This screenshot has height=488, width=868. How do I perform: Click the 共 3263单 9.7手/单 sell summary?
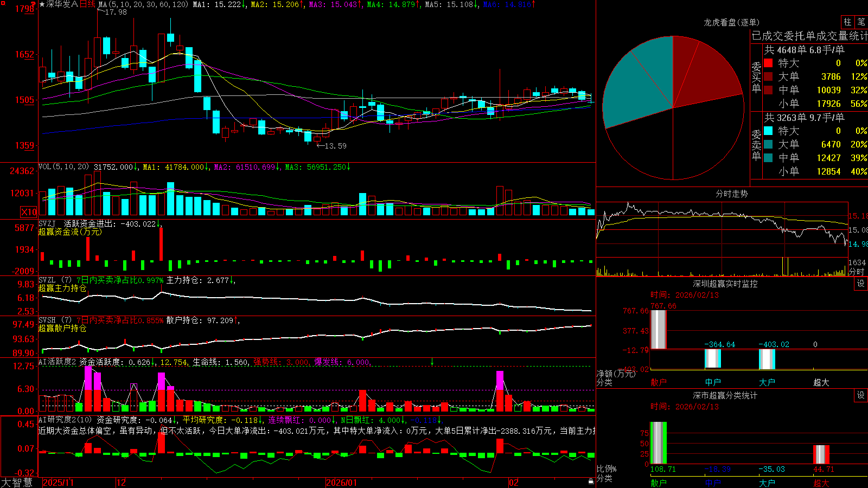(805, 118)
